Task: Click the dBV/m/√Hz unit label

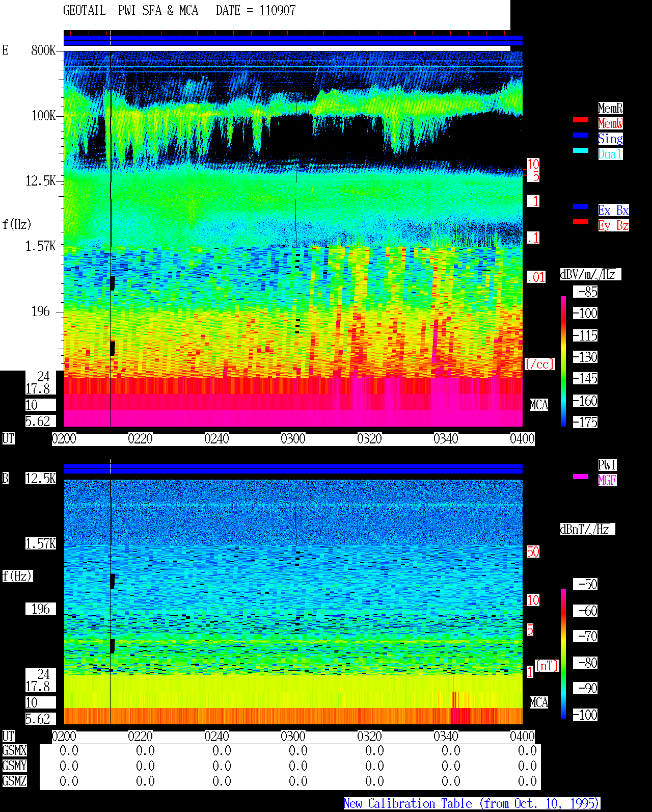Action: click(590, 274)
